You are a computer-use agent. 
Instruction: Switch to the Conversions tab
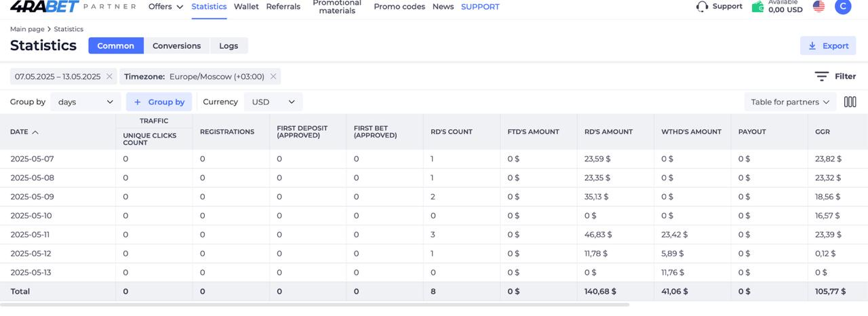[176, 45]
